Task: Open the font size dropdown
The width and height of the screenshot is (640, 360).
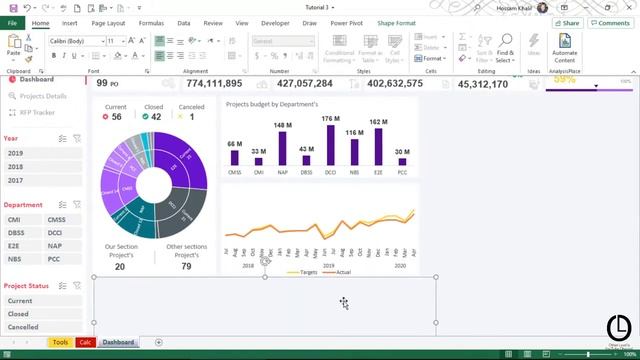Action: (122, 41)
